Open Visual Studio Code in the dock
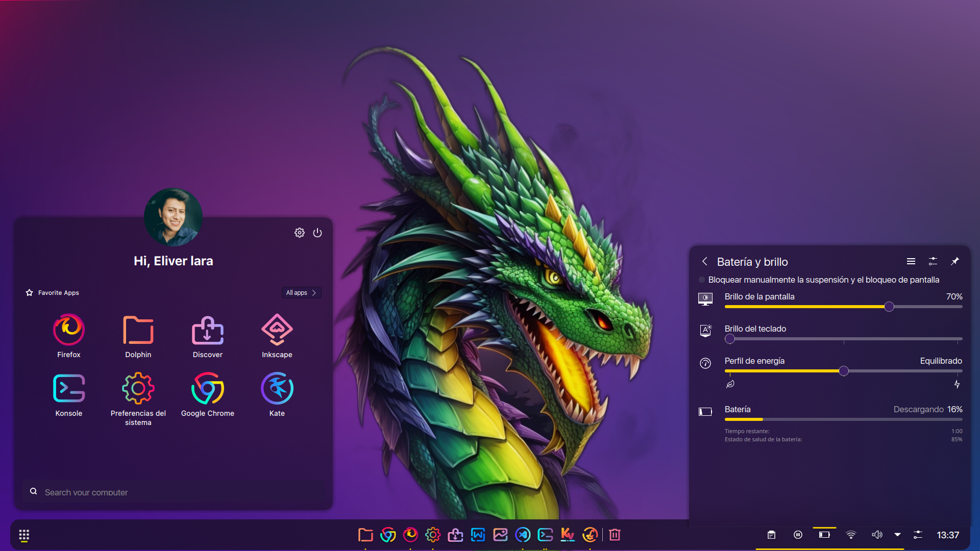This screenshot has width=980, height=551. tap(523, 535)
